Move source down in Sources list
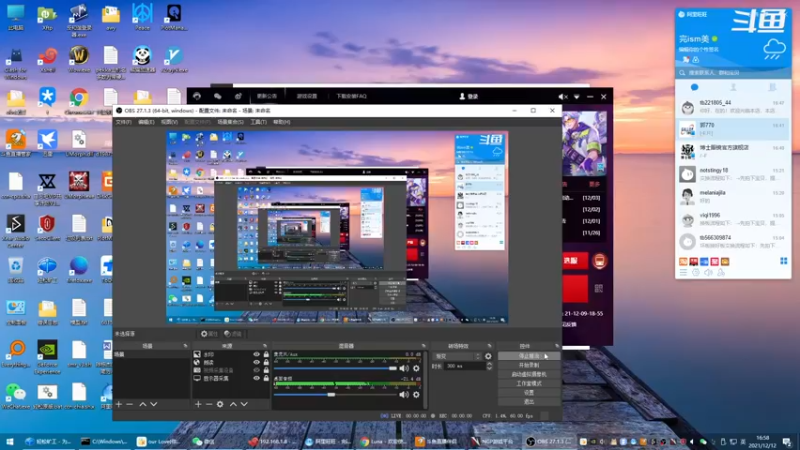Screen dimensions: 800x450 [x=244, y=404]
